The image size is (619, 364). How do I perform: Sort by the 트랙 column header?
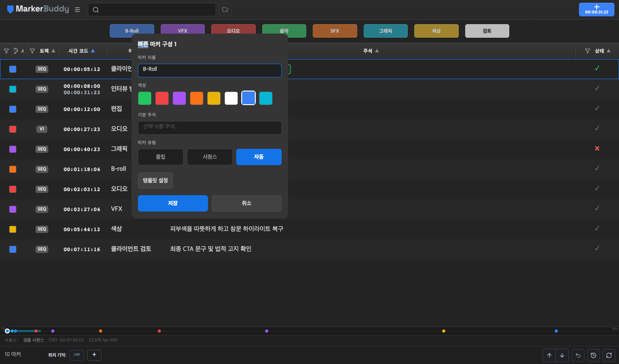point(47,51)
